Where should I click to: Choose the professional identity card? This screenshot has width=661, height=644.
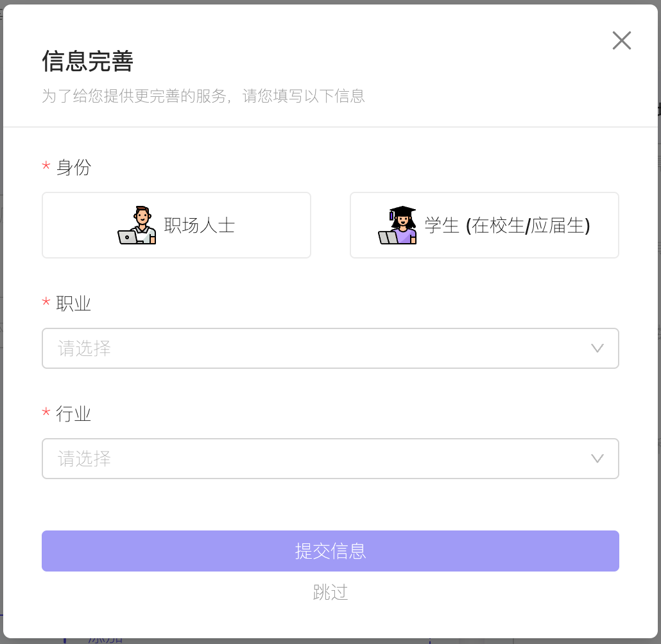point(176,225)
